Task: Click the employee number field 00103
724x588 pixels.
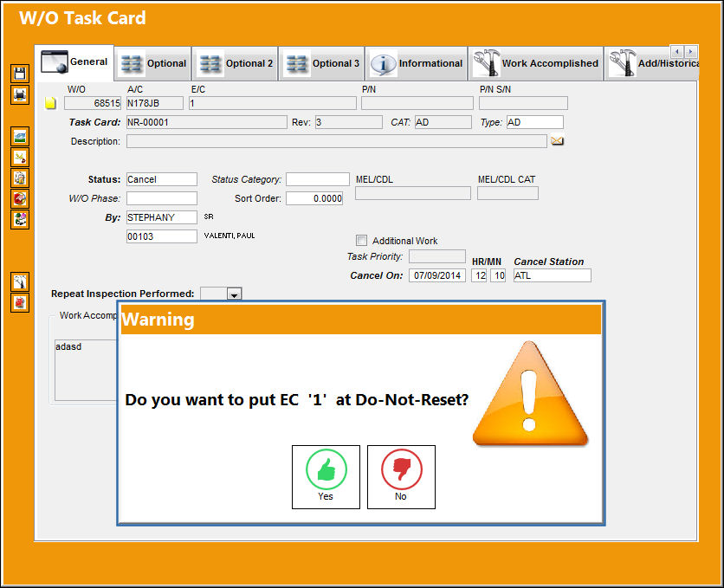Action: coord(162,236)
